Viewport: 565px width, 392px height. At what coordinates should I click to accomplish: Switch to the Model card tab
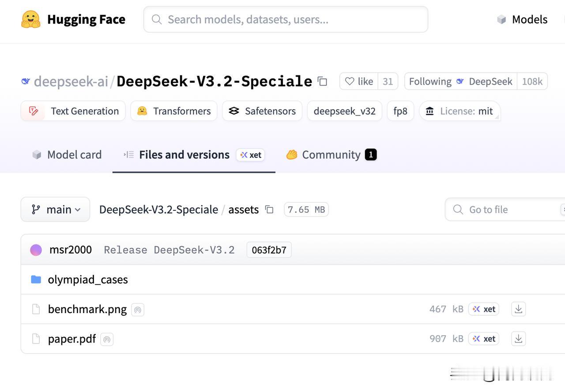(67, 155)
